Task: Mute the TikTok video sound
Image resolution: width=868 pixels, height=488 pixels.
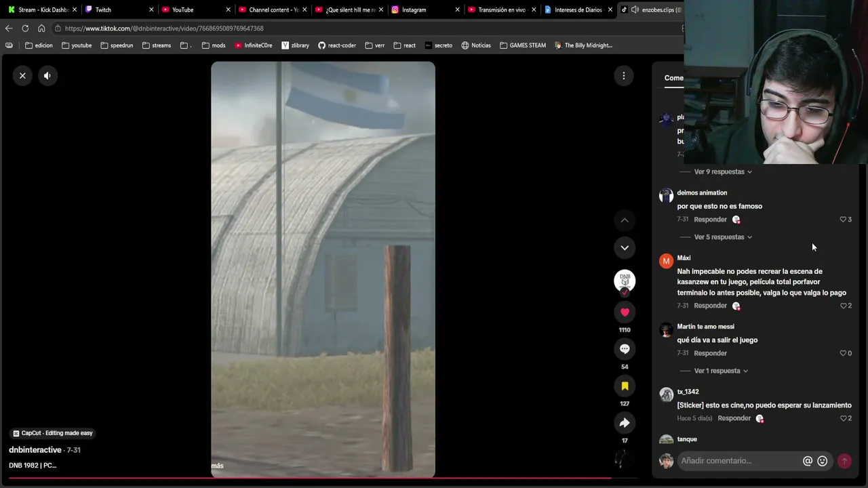Action: 47,76
